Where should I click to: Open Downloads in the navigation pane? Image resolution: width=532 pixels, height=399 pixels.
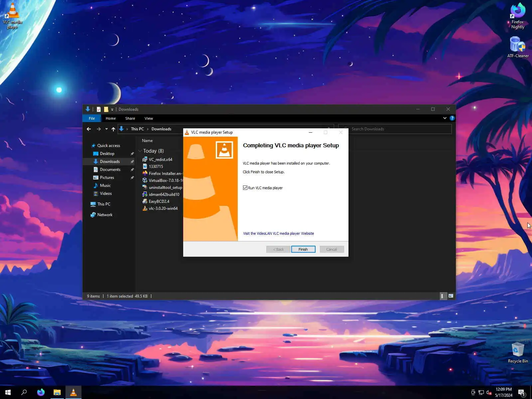110,162
